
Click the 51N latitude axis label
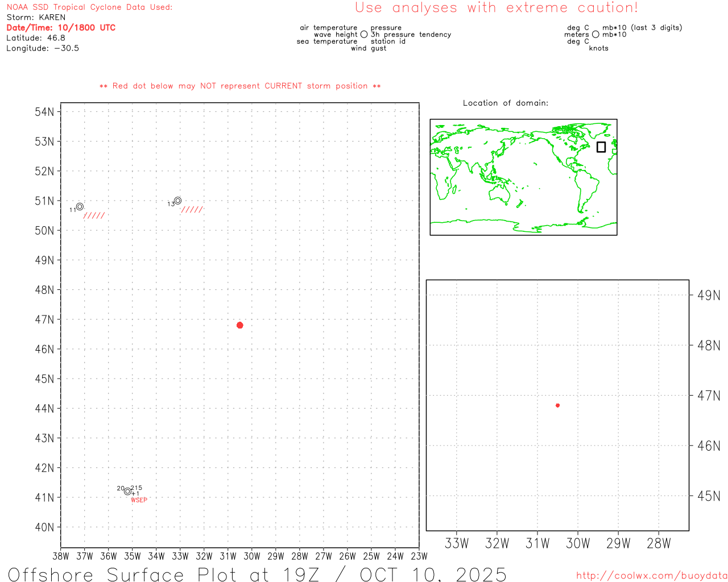[x=44, y=201]
